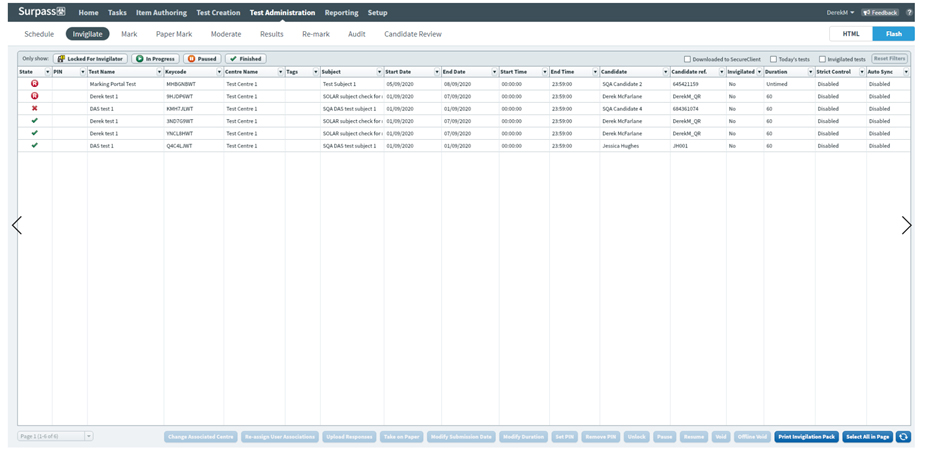Viewport: 930px width, 449px height.
Task: Select the Marking Portal Test cell
Action: [x=125, y=84]
